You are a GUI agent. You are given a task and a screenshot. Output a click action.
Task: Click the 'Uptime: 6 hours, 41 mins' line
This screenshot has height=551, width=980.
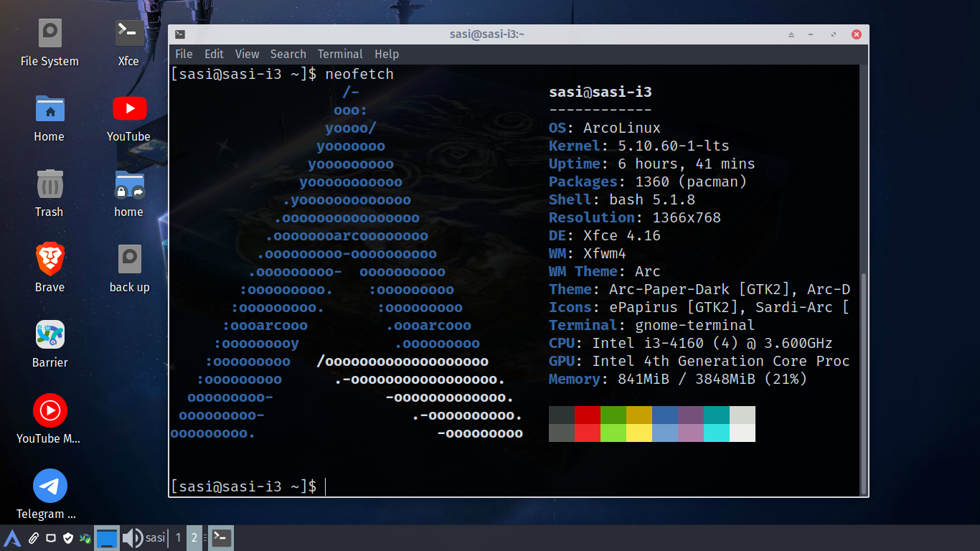tap(652, 164)
